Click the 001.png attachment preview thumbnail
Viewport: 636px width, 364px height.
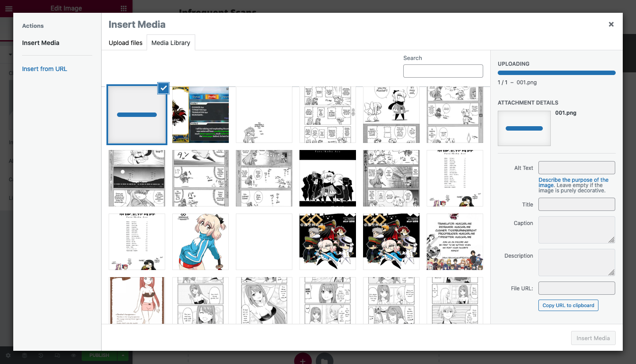point(524,128)
